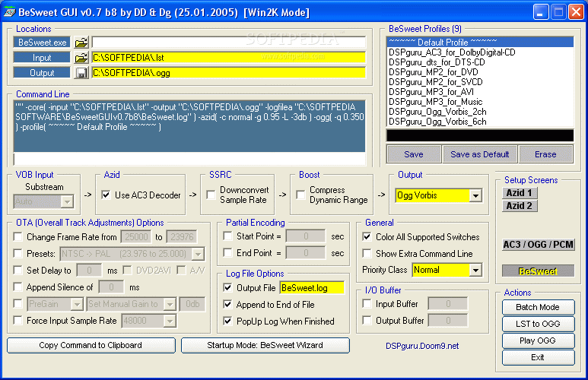
Task: Open DSPguru.Doom9.net link
Action: click(x=422, y=346)
